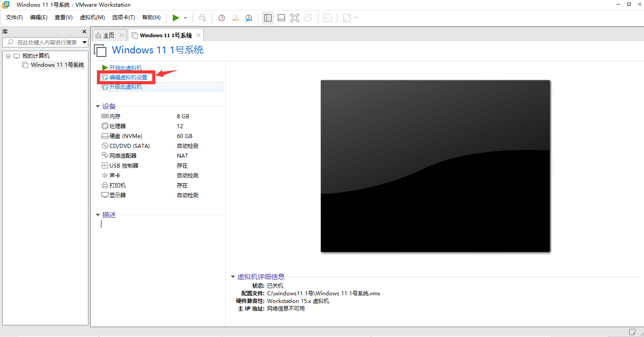Open the 查看(V) menu
Image resolution: width=644 pixels, height=337 pixels.
[x=64, y=17]
